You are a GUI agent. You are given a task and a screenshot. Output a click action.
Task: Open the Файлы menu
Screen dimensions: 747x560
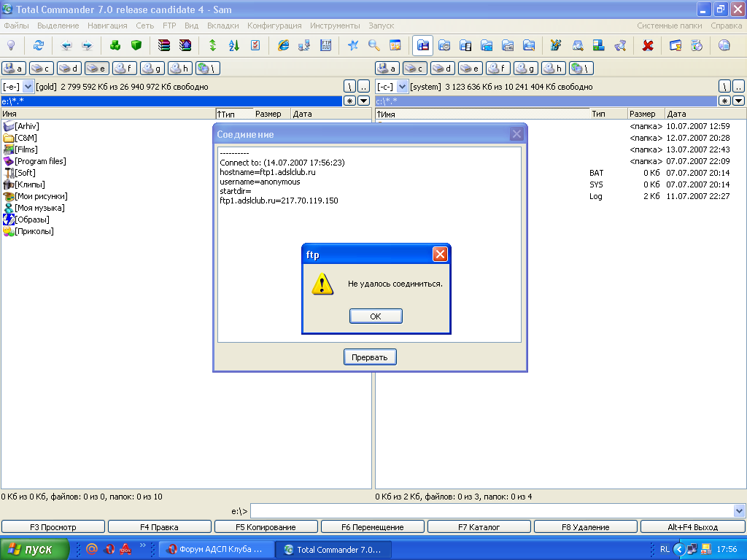pyautogui.click(x=16, y=26)
